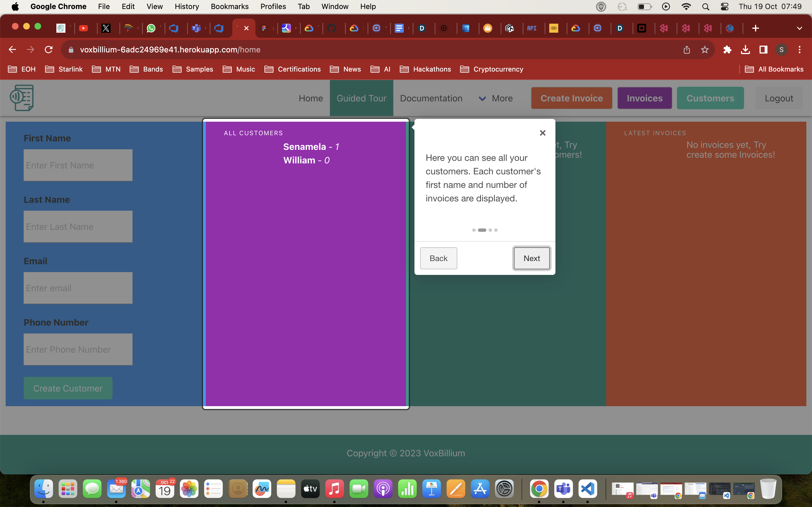Open macOS Control Center toggles icon
This screenshot has width=812, height=507.
click(724, 7)
